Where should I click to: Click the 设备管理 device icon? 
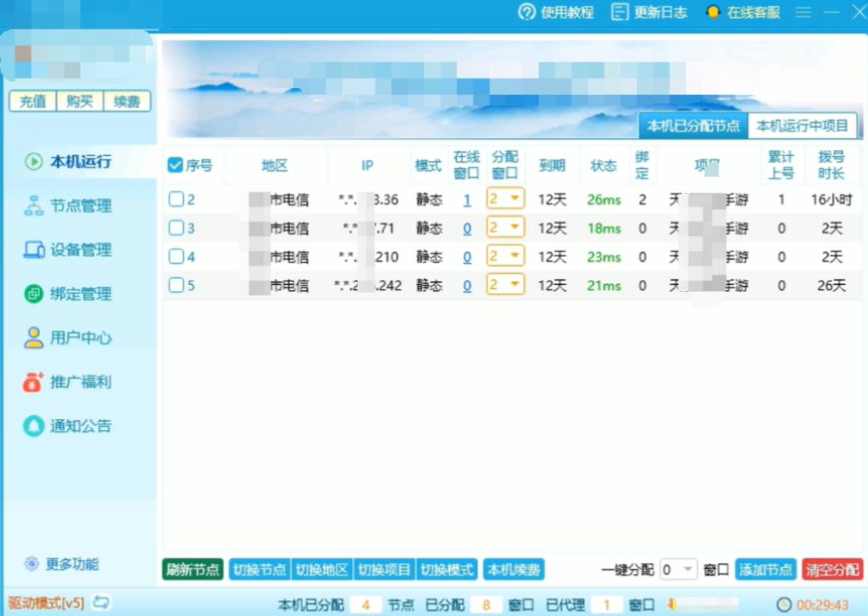pyautogui.click(x=34, y=250)
